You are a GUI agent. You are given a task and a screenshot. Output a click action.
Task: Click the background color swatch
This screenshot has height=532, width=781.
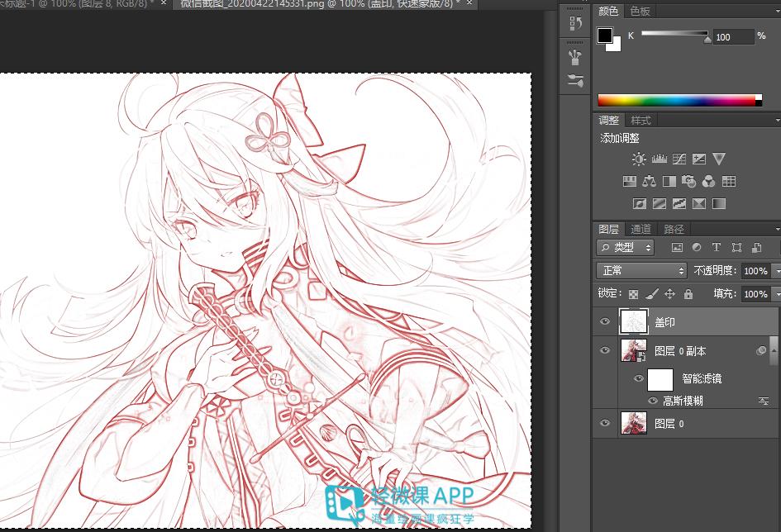617,46
